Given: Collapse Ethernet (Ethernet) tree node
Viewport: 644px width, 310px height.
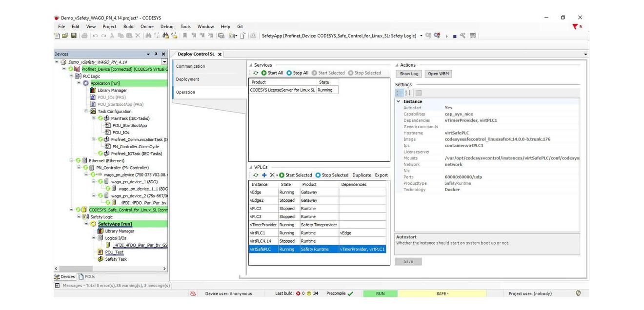Looking at the screenshot, I should coord(72,160).
